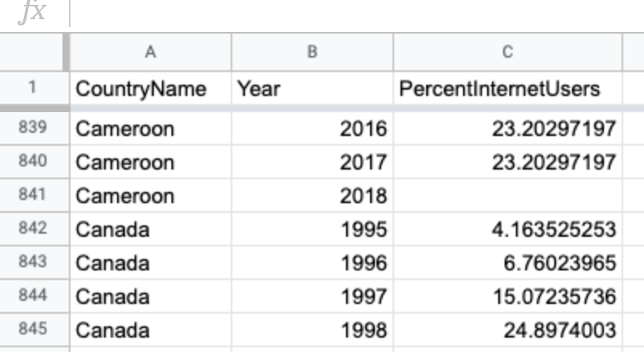Click the CountryName header cell
Screen dimensions: 644x352
click(151, 88)
